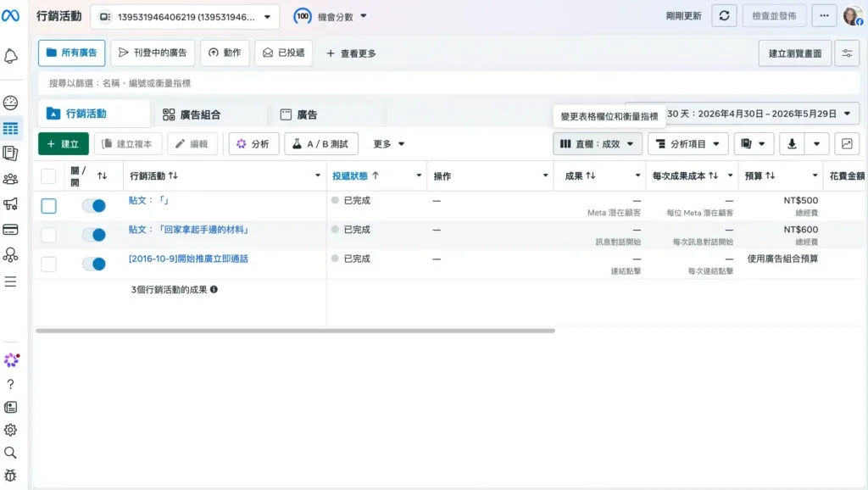Image resolution: width=868 pixels, height=490 pixels.
Task: Open the 更多 dropdown menu
Action: [x=388, y=144]
